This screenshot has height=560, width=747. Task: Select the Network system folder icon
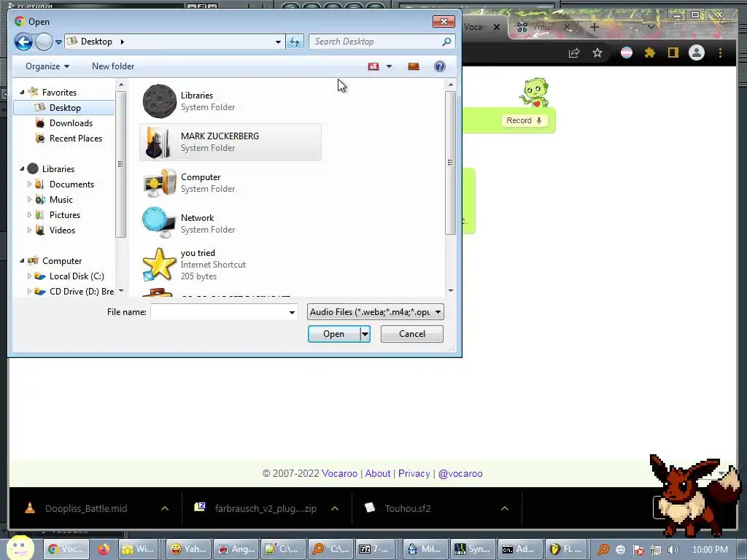click(x=160, y=223)
